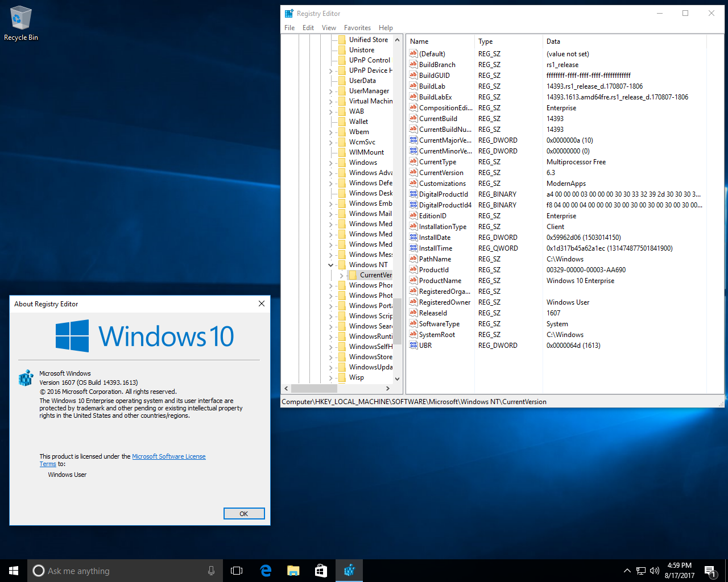This screenshot has height=582, width=728.
Task: Expand the Wbem tree key
Action: [x=330, y=132]
